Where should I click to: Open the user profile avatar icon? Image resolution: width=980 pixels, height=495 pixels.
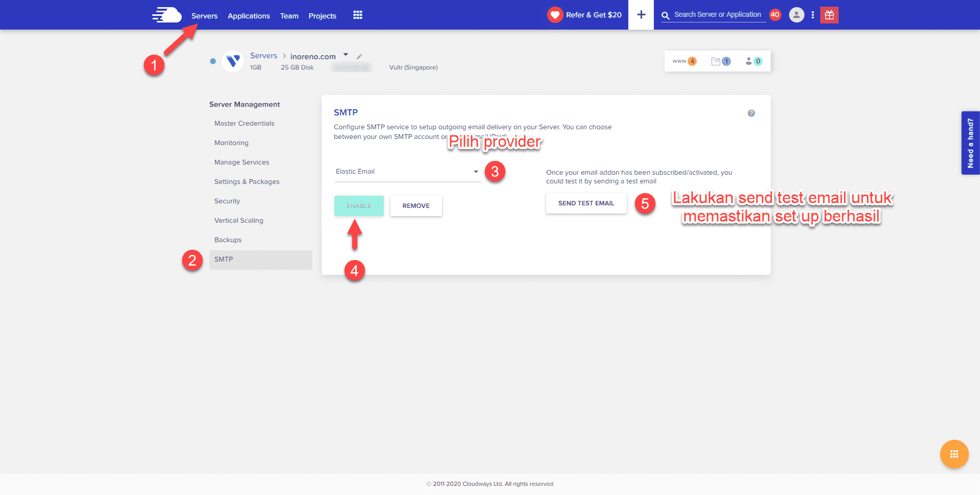click(x=796, y=15)
